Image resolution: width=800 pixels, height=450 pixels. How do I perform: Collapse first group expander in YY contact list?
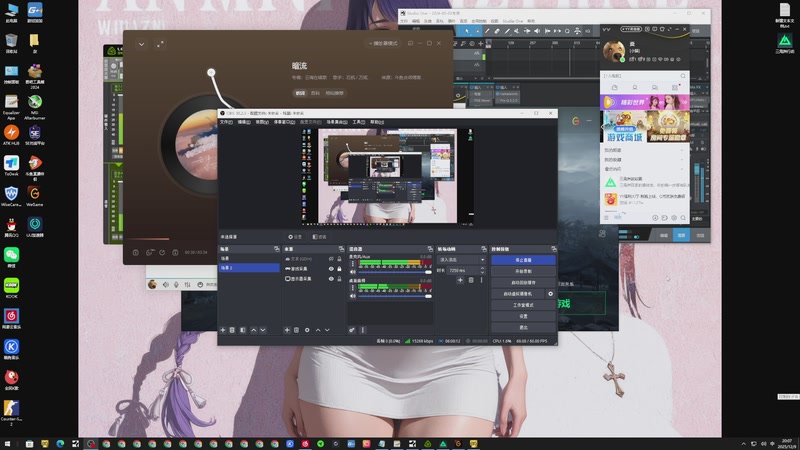pyautogui.click(x=682, y=151)
